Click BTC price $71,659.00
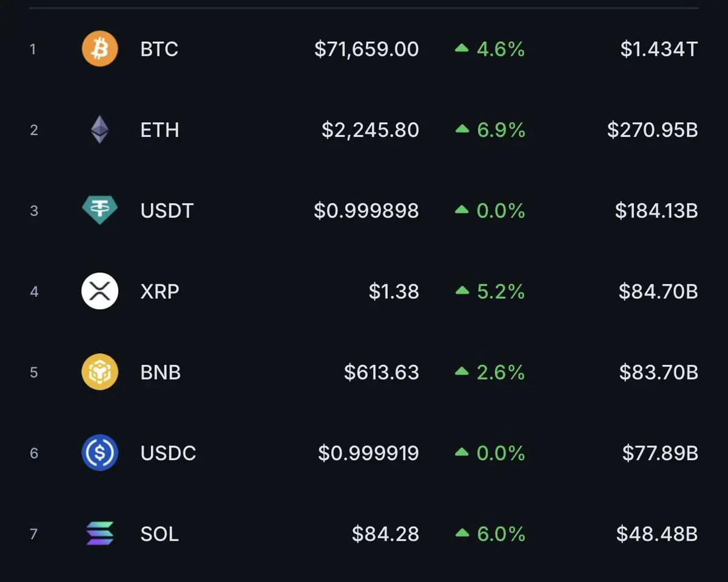 click(366, 49)
